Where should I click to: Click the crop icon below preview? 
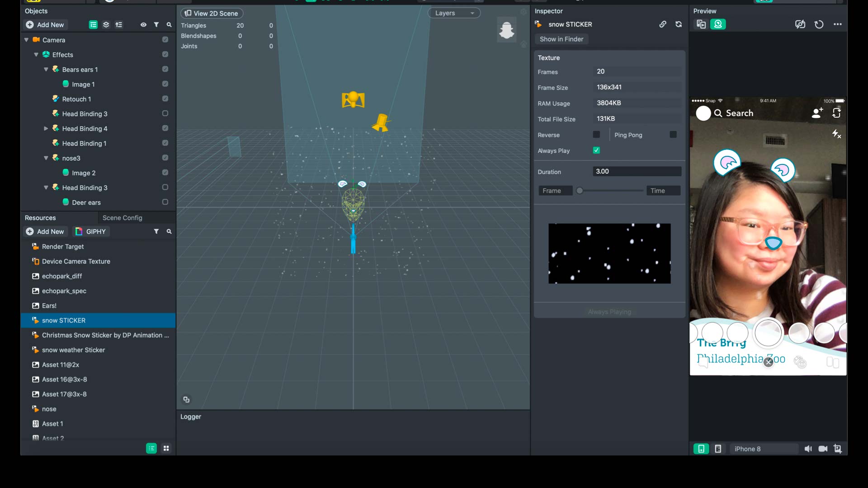[838, 449]
